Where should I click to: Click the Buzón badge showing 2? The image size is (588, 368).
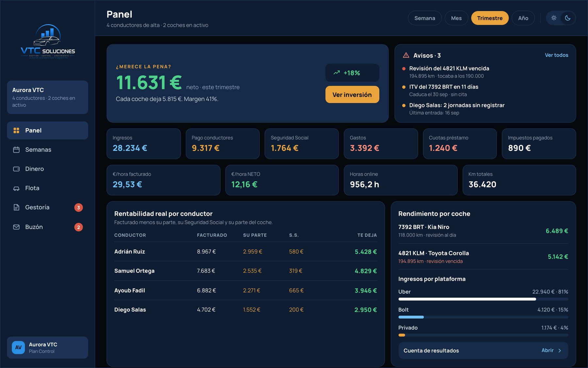78,227
